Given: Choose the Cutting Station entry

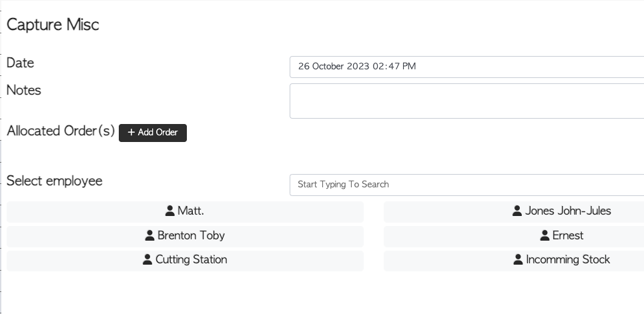Looking at the screenshot, I should [185, 261].
